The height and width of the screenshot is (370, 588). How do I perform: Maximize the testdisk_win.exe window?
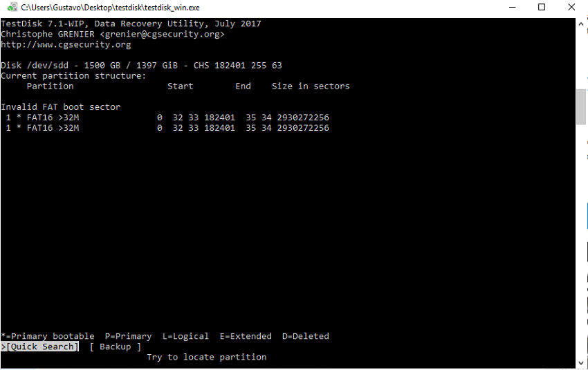(542, 7)
